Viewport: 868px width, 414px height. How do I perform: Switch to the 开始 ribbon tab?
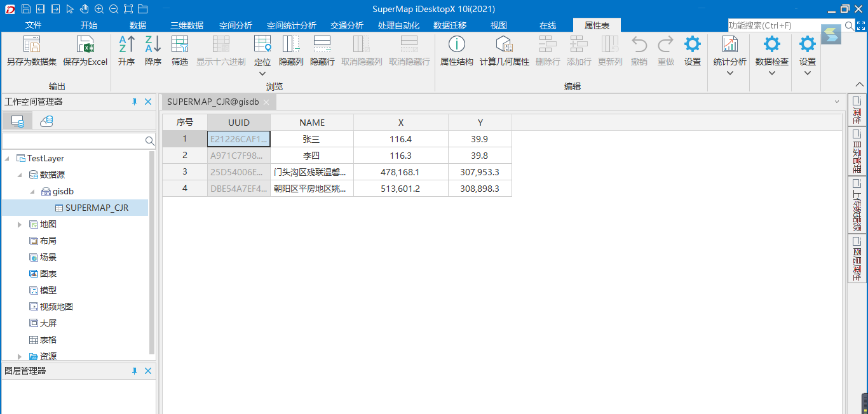point(89,25)
